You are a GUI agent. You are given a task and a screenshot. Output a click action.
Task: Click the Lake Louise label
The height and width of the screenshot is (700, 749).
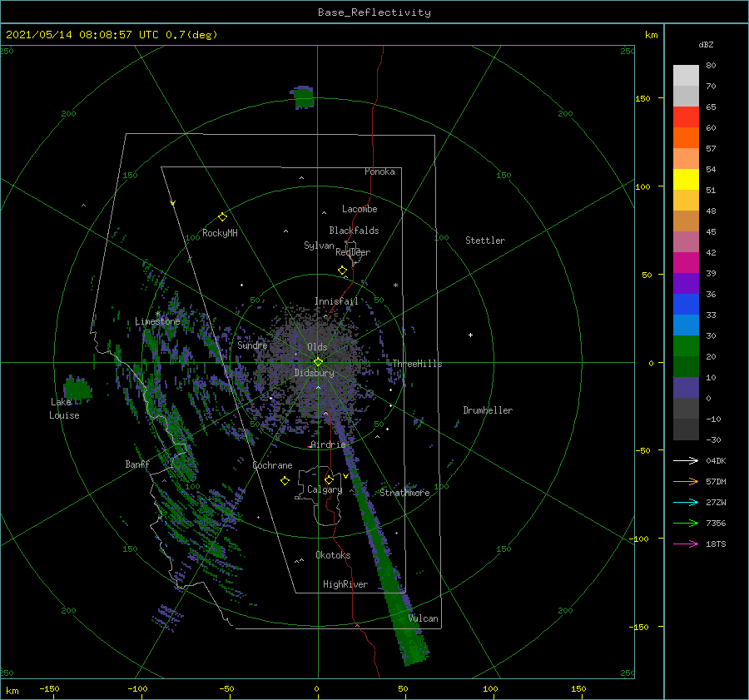pyautogui.click(x=64, y=409)
